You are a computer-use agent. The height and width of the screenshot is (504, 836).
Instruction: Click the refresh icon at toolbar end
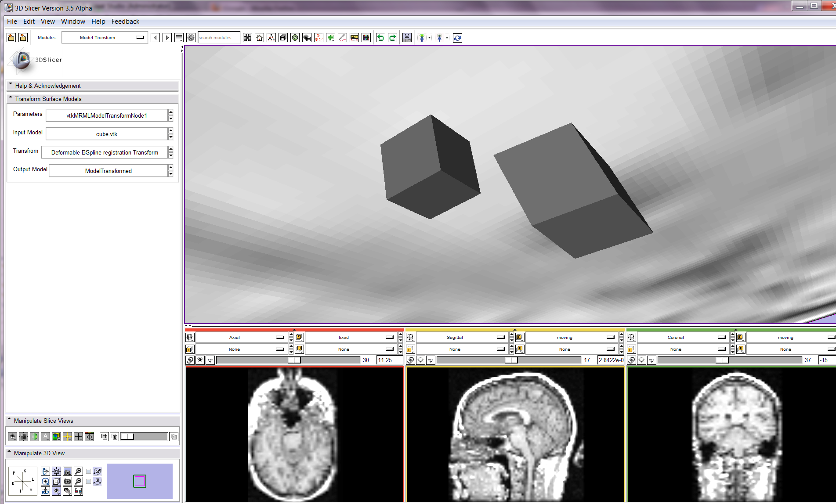coord(457,38)
